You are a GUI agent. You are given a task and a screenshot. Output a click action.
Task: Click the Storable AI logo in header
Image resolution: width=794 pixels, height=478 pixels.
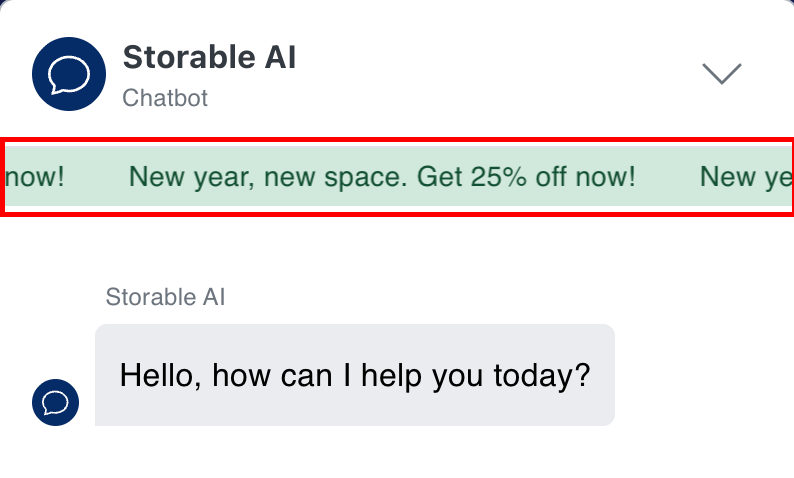click(x=69, y=73)
